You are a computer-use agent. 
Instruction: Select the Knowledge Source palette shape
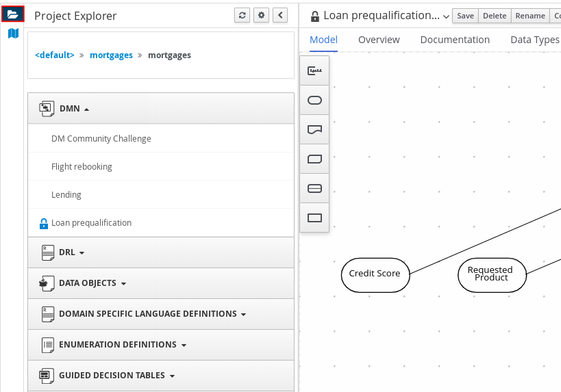tap(314, 129)
